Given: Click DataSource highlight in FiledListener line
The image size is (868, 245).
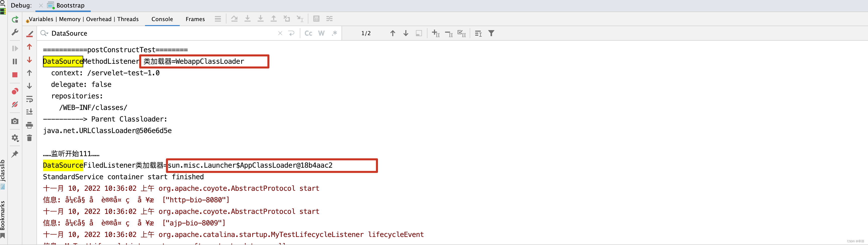Looking at the screenshot, I should click(63, 165).
